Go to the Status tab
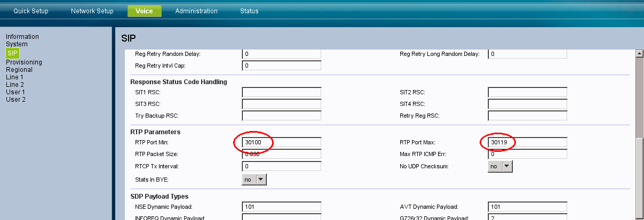 (249, 11)
